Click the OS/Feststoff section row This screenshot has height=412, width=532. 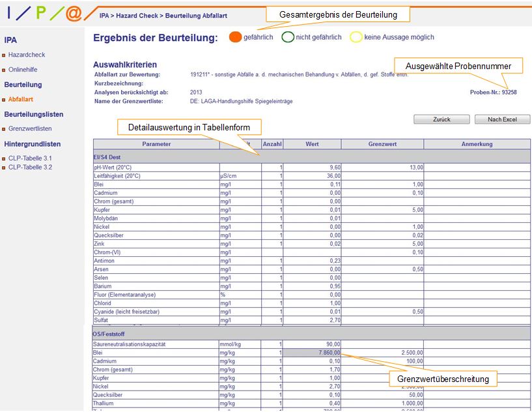(x=311, y=334)
